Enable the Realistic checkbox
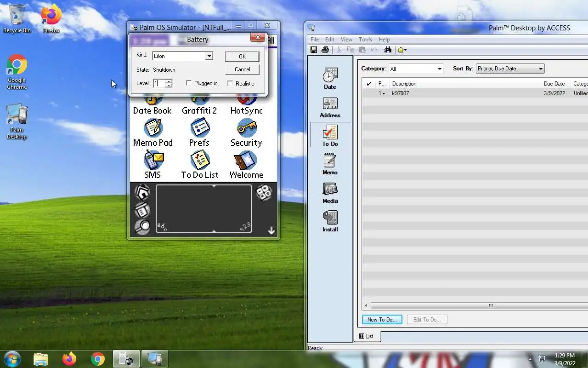Image resolution: width=588 pixels, height=368 pixels. [230, 83]
